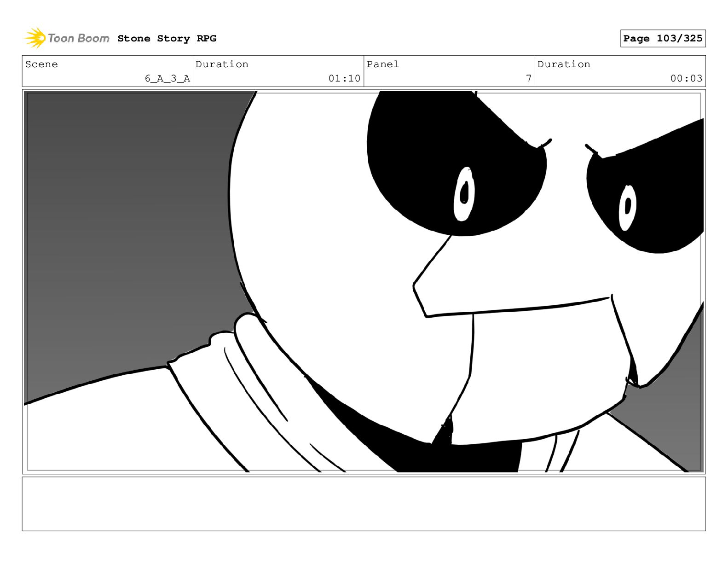Select the 'Panel' header label

pos(382,64)
